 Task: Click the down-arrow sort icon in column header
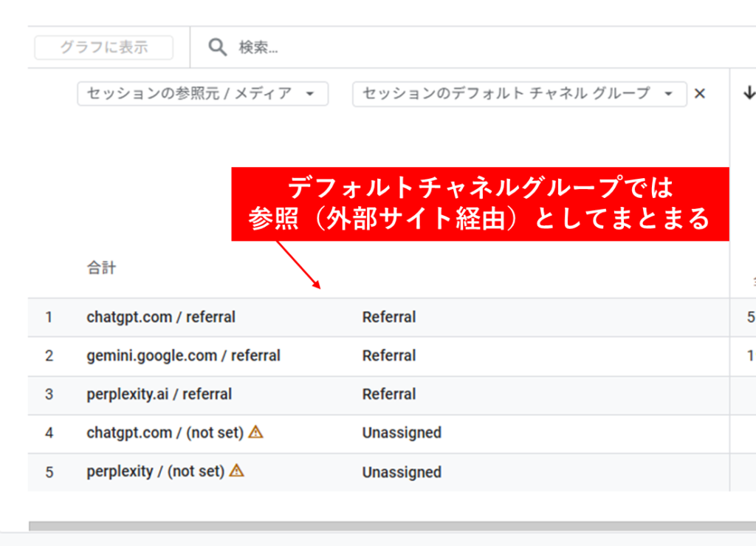coord(749,93)
